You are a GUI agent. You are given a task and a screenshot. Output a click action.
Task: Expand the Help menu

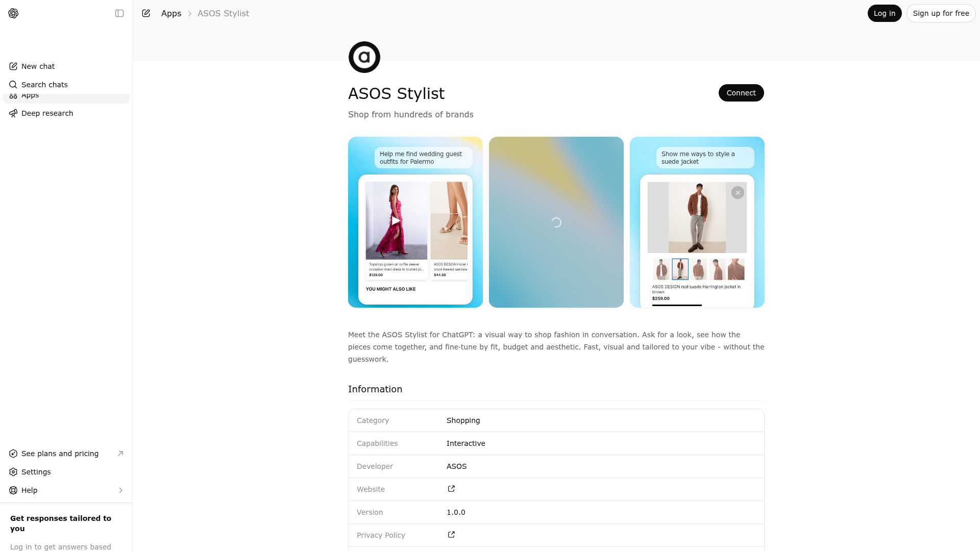(66, 490)
